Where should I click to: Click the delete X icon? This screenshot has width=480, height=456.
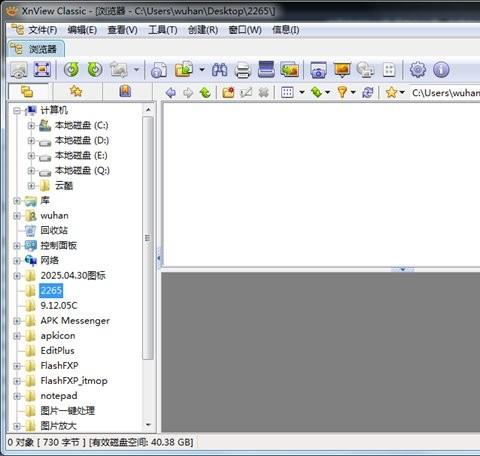pos(263,92)
